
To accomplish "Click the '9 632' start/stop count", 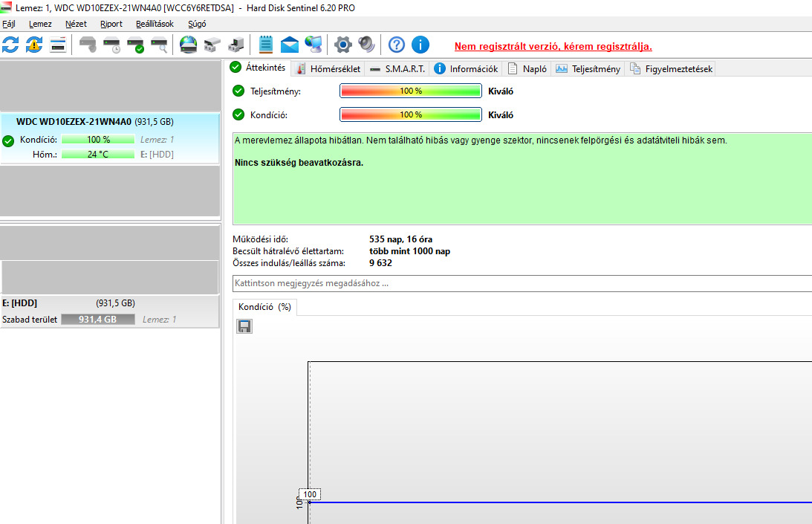I will coord(380,263).
